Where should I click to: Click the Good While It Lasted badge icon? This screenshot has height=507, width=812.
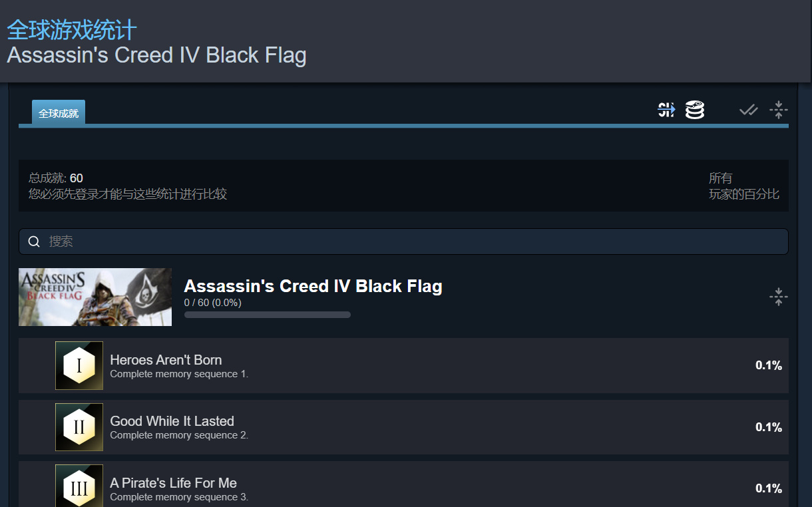(79, 427)
